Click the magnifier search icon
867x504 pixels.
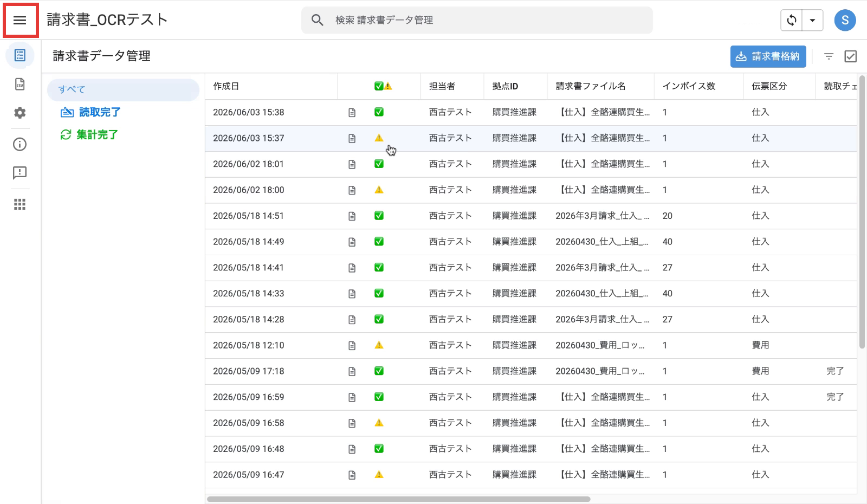click(318, 20)
